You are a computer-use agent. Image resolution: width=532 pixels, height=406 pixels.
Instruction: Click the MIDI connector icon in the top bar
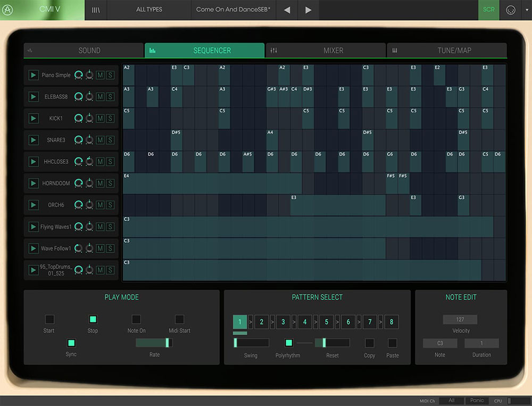510,10
